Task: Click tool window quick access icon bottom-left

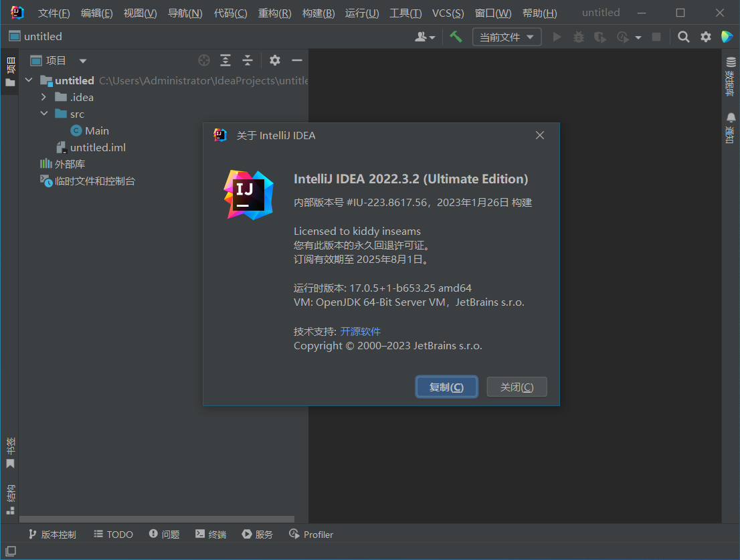Action: [11, 551]
